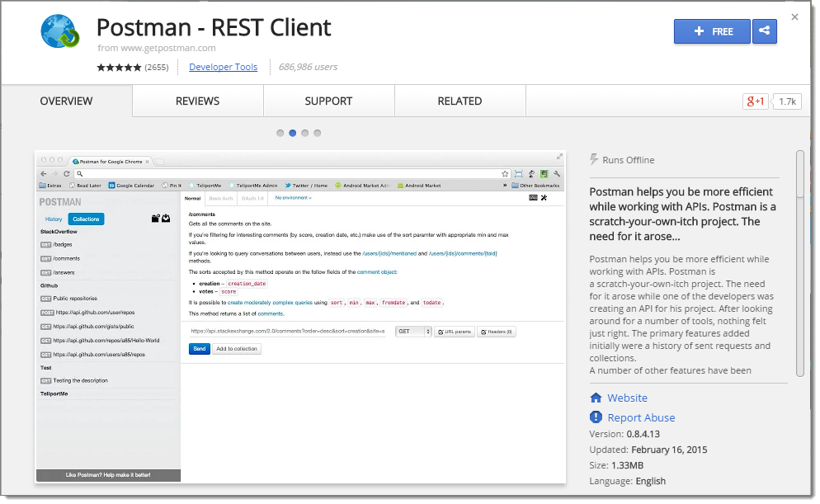Click the keyboard shortcuts icon
The width and height of the screenshot is (820, 504).
[533, 198]
